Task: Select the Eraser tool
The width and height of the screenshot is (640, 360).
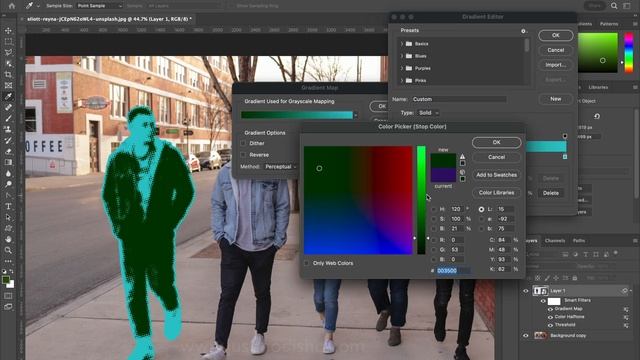Action: 8,151
